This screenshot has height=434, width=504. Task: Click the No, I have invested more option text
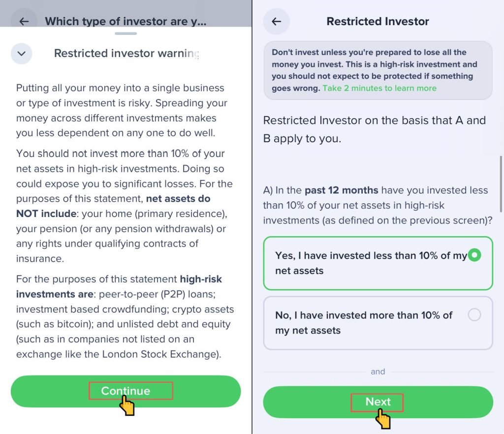(363, 323)
